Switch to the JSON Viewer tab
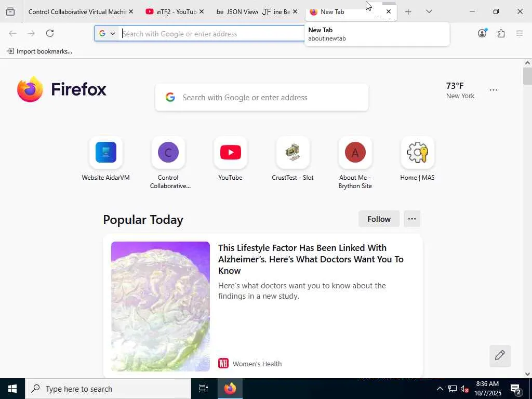The width and height of the screenshot is (532, 399). click(x=236, y=12)
